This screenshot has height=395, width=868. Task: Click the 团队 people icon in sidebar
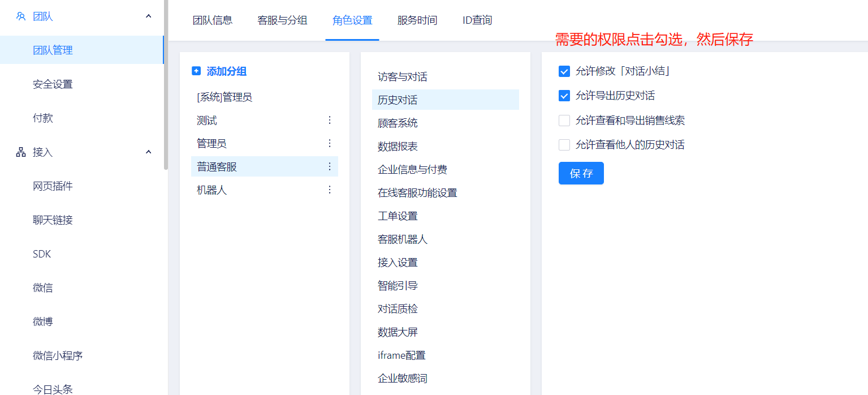point(21,16)
